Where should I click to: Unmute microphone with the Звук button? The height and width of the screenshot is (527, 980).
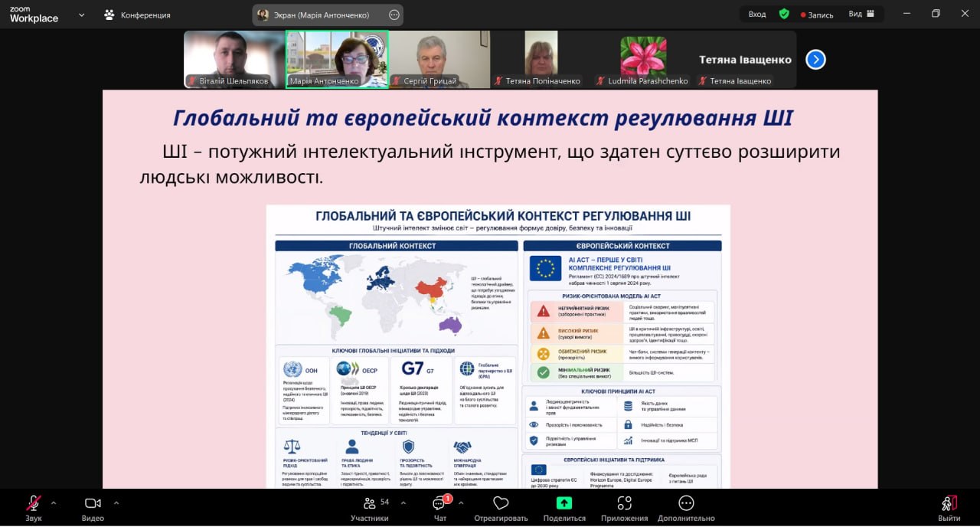pos(33,508)
